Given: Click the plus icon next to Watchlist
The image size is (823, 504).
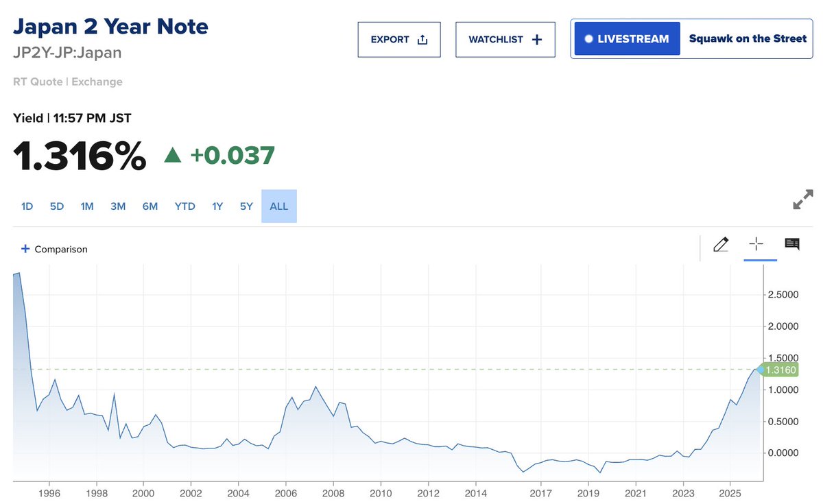Looking at the screenshot, I should coord(538,38).
